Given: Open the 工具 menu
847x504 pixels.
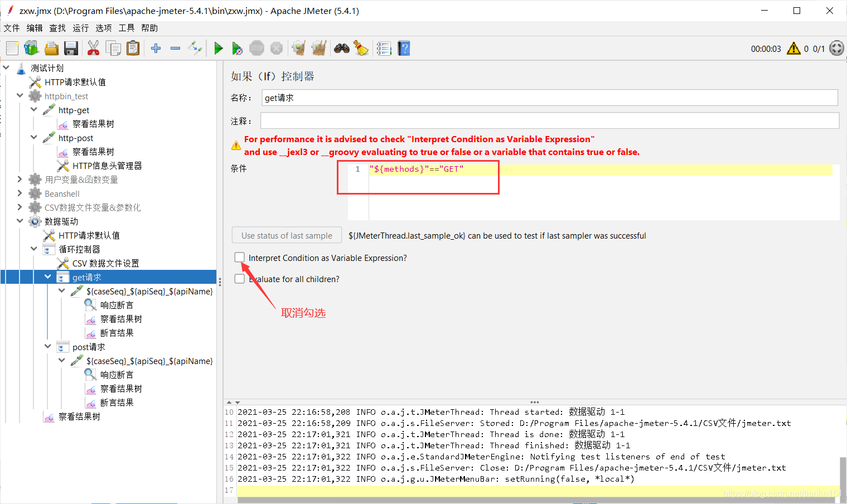Looking at the screenshot, I should [127, 28].
